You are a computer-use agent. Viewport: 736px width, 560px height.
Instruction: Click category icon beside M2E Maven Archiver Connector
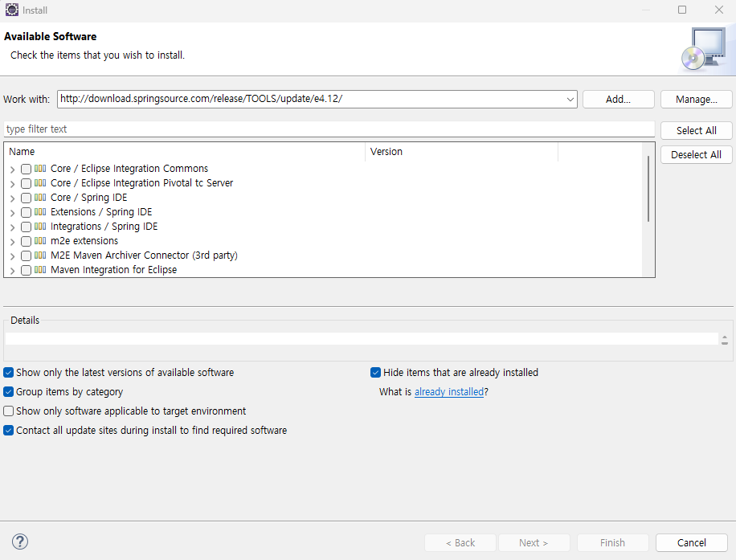[x=40, y=255]
